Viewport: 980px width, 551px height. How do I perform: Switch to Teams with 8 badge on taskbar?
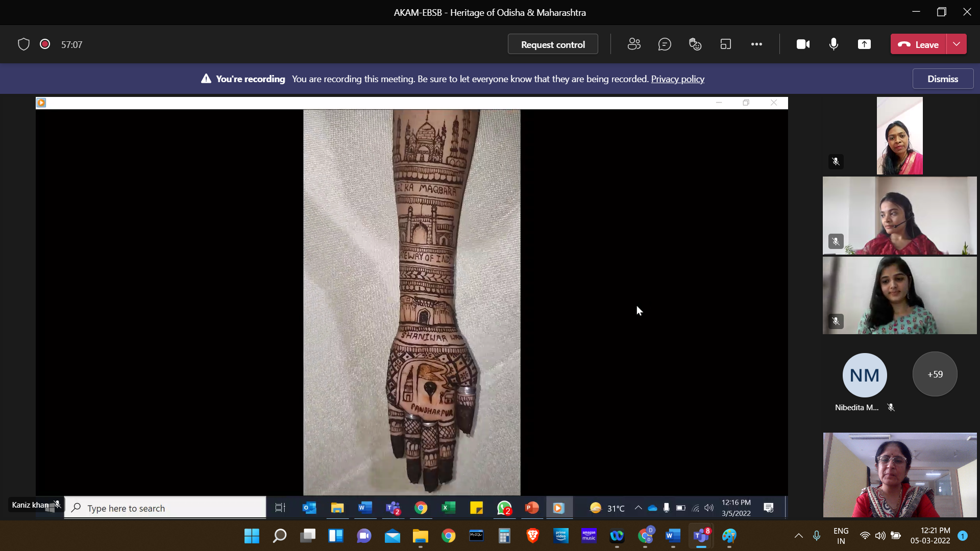(701, 536)
